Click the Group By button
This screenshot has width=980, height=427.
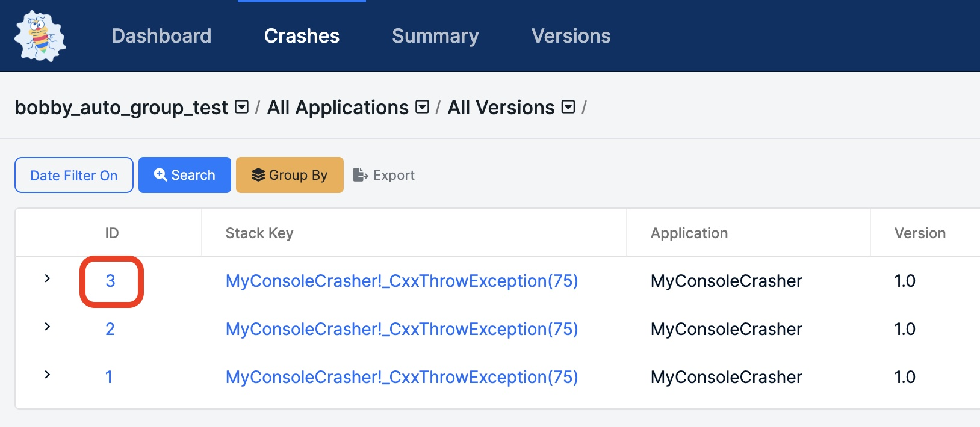point(290,175)
